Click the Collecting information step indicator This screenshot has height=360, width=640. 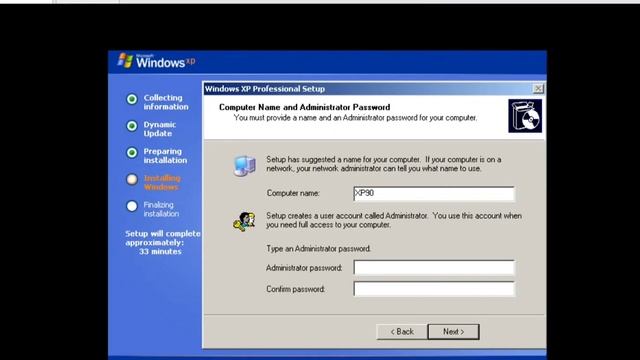[x=132, y=99]
